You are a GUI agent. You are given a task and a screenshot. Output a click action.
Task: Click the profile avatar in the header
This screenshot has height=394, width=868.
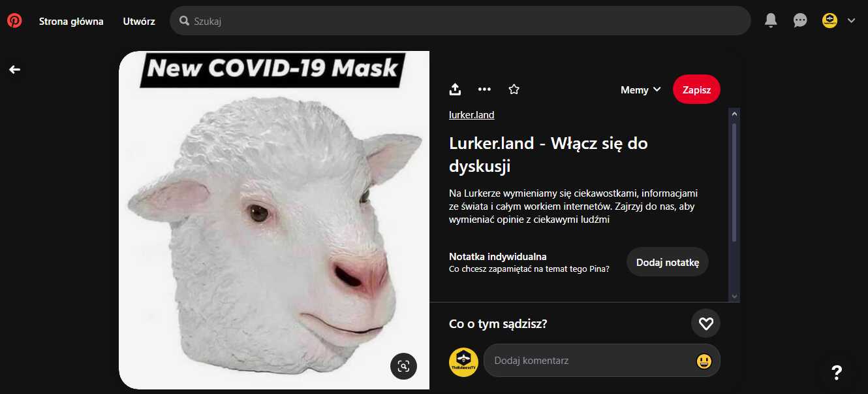tap(829, 21)
